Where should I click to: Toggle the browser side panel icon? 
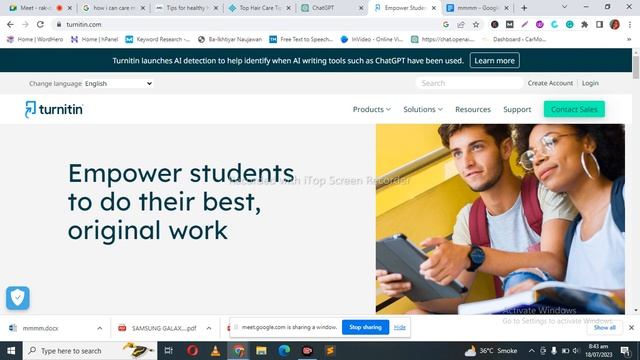[599, 24]
